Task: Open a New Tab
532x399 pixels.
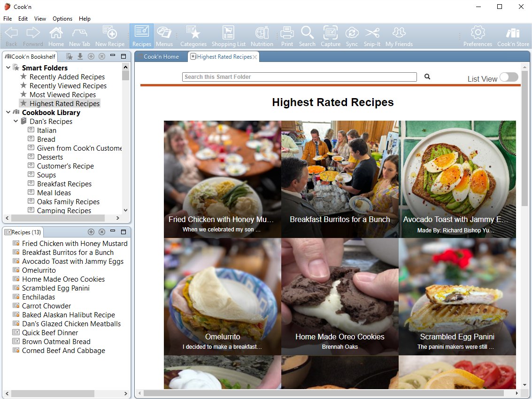Action: [x=79, y=36]
